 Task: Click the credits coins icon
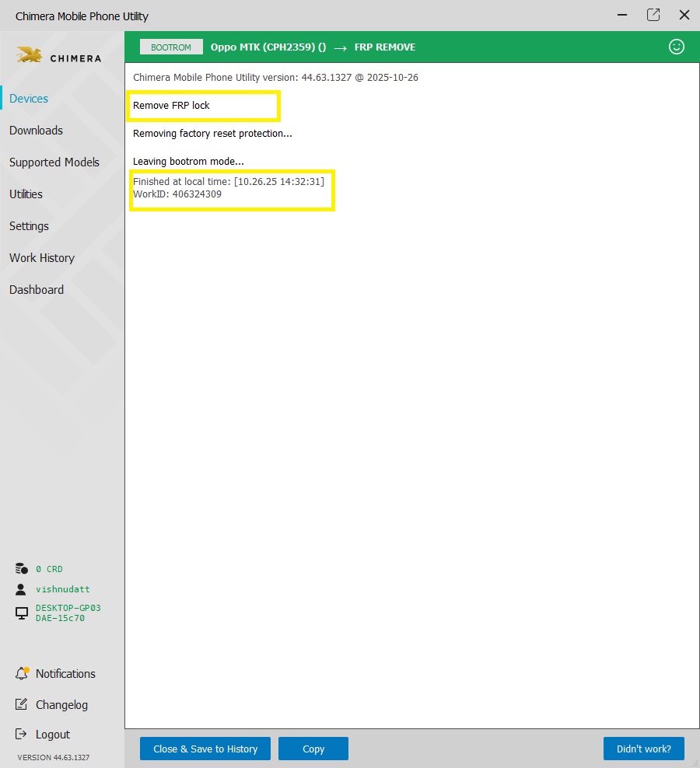pyautogui.click(x=22, y=568)
